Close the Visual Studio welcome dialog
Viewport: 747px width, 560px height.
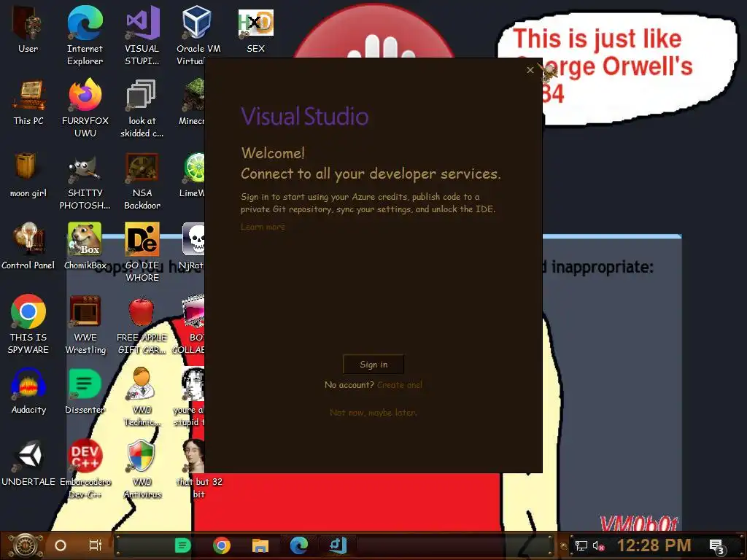click(530, 70)
